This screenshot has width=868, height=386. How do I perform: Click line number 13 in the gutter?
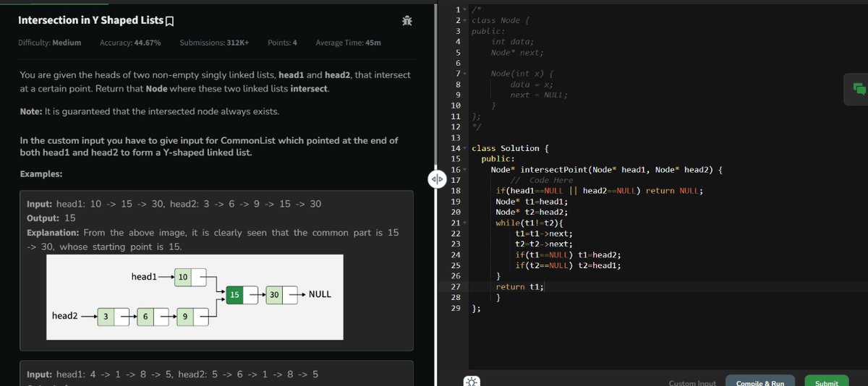click(x=455, y=137)
